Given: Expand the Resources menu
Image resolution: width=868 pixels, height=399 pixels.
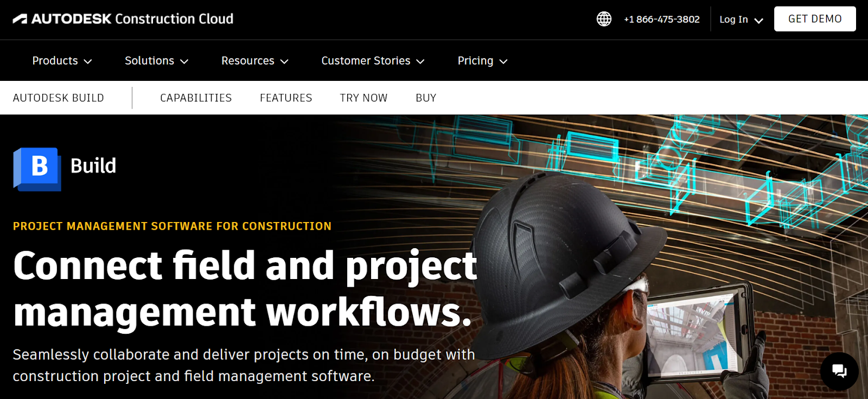Looking at the screenshot, I should 254,61.
